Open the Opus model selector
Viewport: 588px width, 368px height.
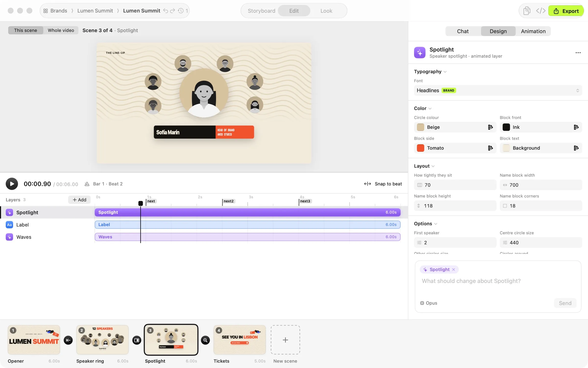coord(429,303)
